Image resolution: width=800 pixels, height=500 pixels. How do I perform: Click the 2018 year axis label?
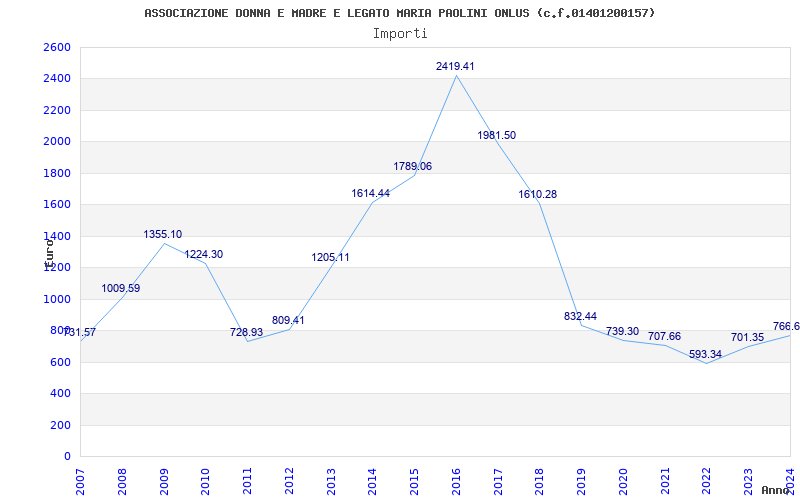pyautogui.click(x=540, y=482)
